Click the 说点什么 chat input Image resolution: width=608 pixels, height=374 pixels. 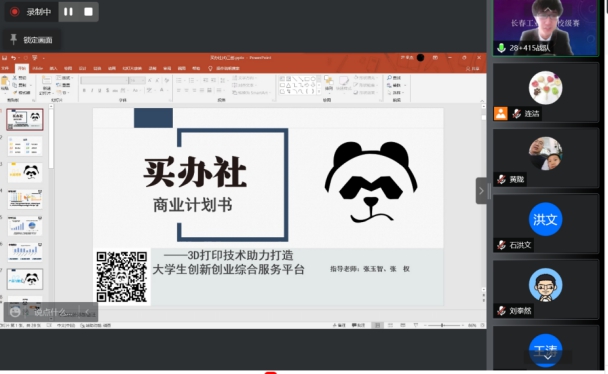pyautogui.click(x=53, y=312)
